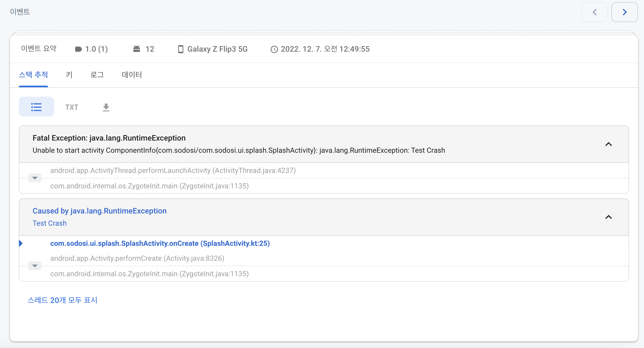Collapse the Caused by RuntimeException section

pyautogui.click(x=608, y=217)
